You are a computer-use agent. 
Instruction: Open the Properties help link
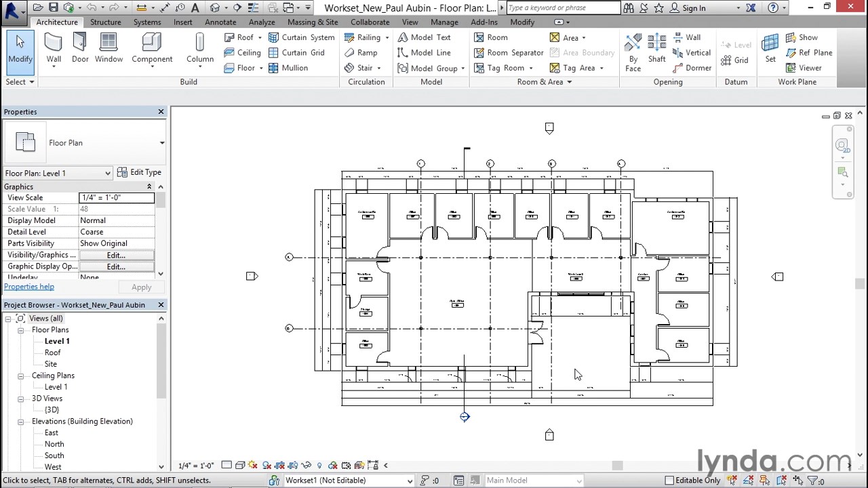[29, 287]
